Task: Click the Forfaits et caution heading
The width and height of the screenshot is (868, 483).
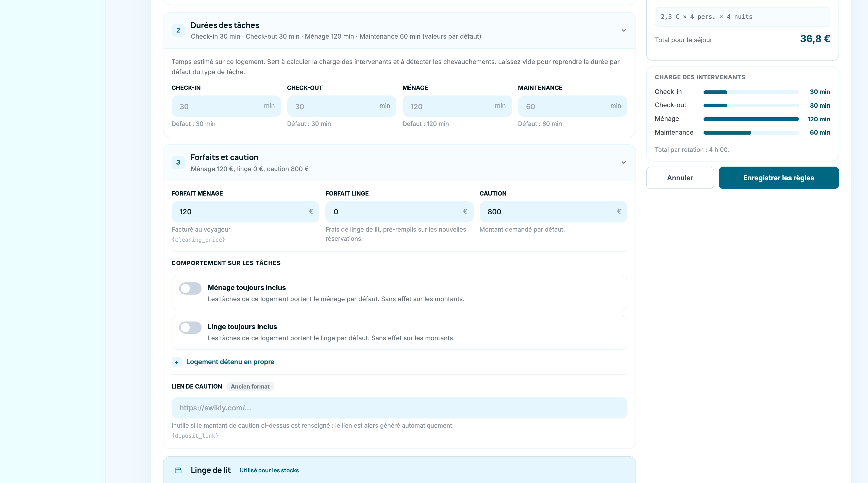Action: click(224, 157)
